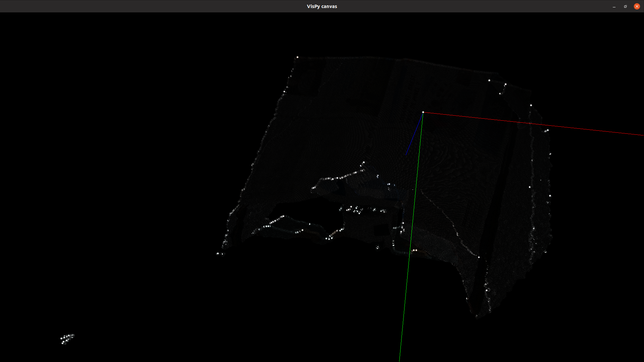The image size is (644, 362).
Task: Maximize the VisPy canvas window
Action: tap(625, 6)
